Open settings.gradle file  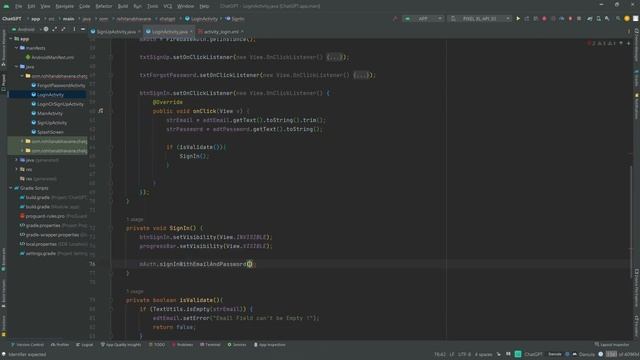click(53, 253)
